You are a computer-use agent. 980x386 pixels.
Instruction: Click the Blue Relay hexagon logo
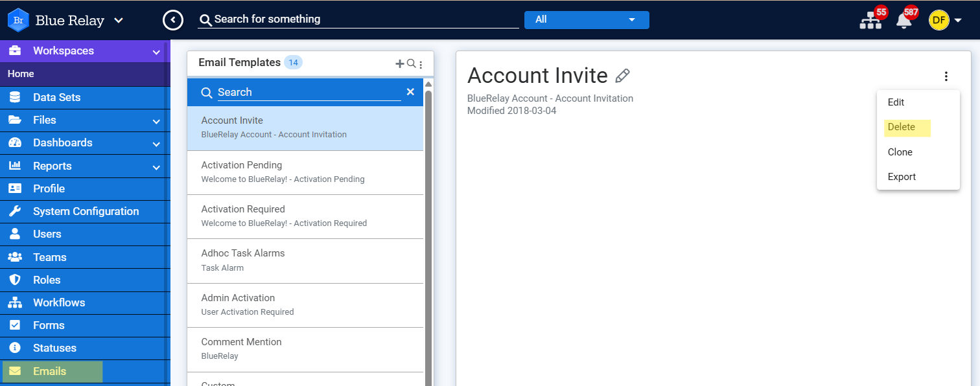click(x=19, y=20)
